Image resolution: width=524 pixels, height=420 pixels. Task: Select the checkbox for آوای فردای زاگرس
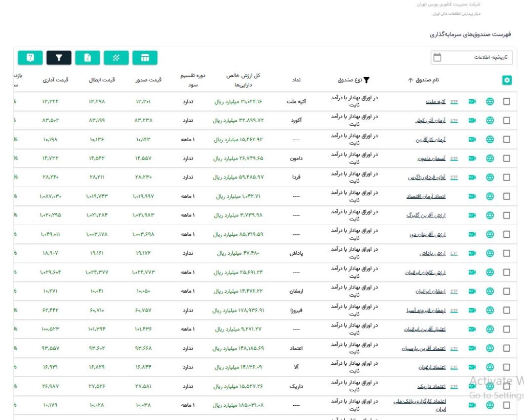tap(507, 178)
